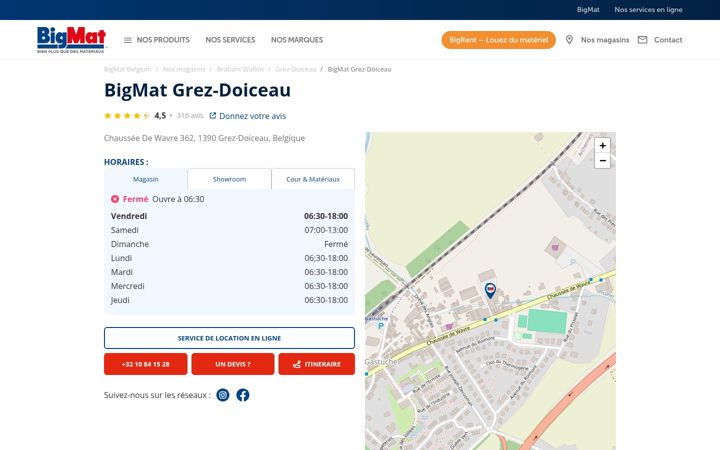Click the closed status icon beside Fermé
Screen dimensions: 720x450
pyautogui.click(x=115, y=199)
